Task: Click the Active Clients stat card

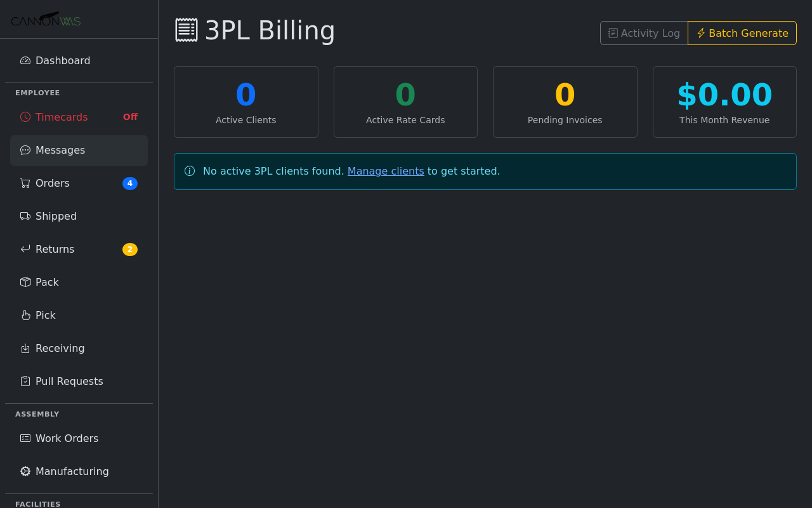Action: click(x=246, y=102)
